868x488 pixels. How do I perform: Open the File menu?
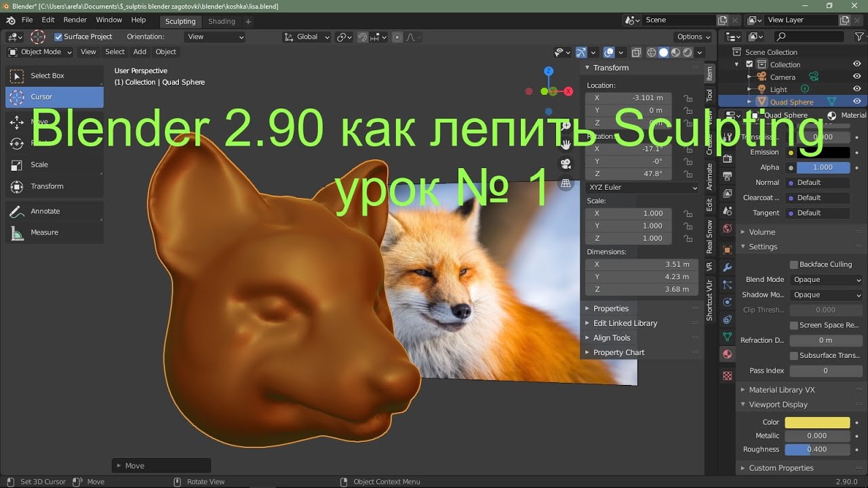click(27, 20)
